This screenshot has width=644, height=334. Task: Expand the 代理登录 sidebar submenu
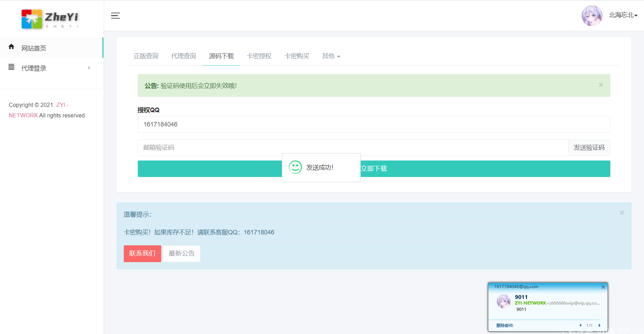point(89,68)
